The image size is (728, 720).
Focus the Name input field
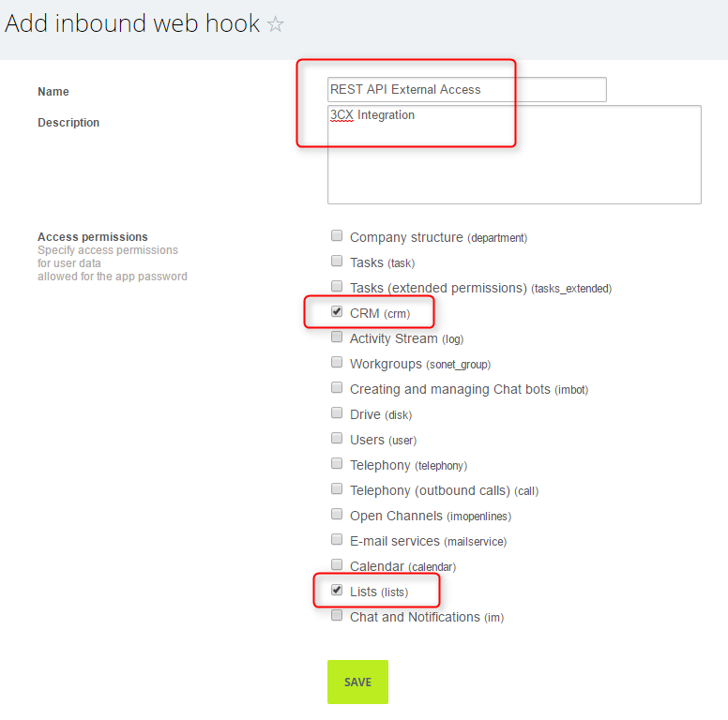point(466,90)
